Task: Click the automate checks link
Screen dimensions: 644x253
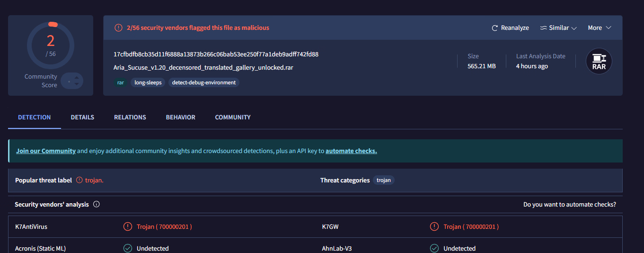Action: coord(351,151)
